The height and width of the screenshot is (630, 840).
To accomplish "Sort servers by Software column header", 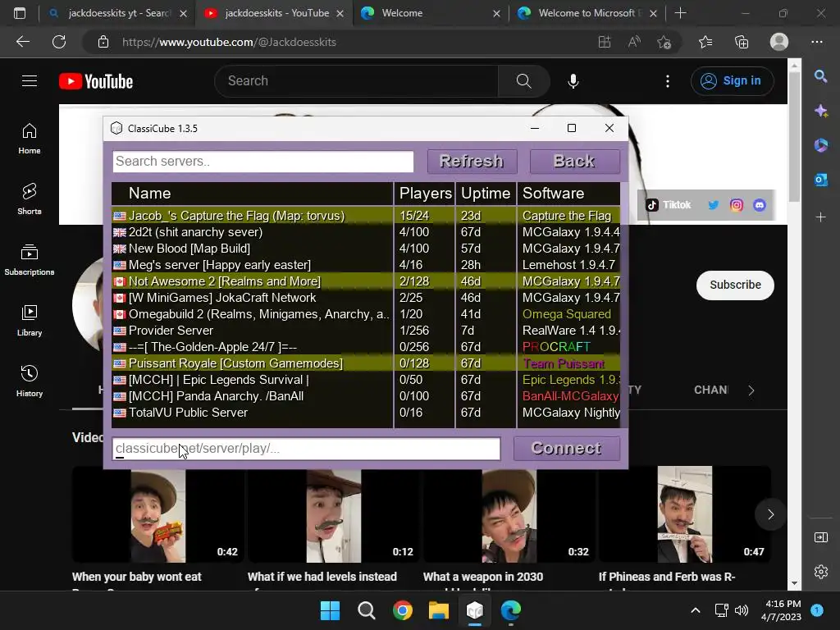I will [568, 194].
